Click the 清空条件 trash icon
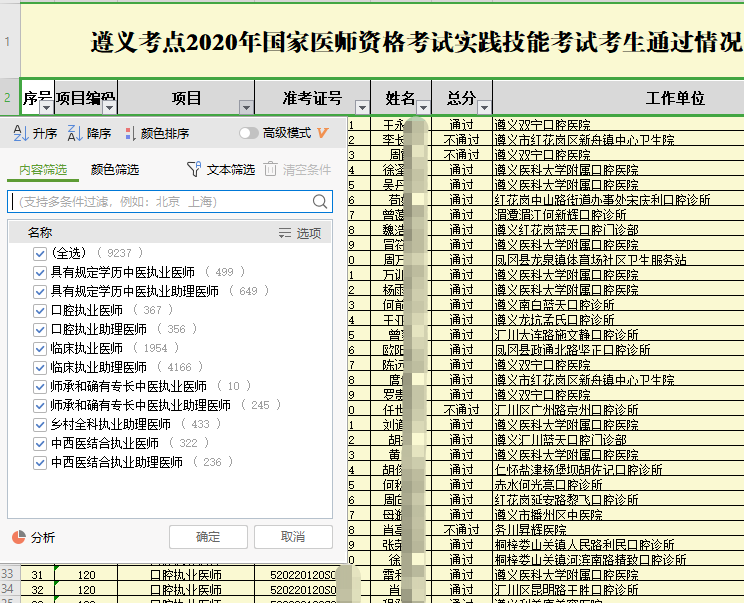 [x=270, y=170]
